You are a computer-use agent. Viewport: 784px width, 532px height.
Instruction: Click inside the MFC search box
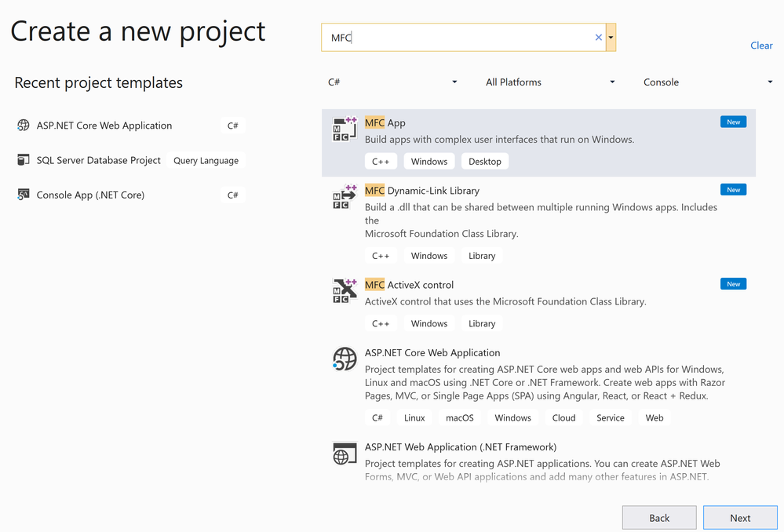463,38
